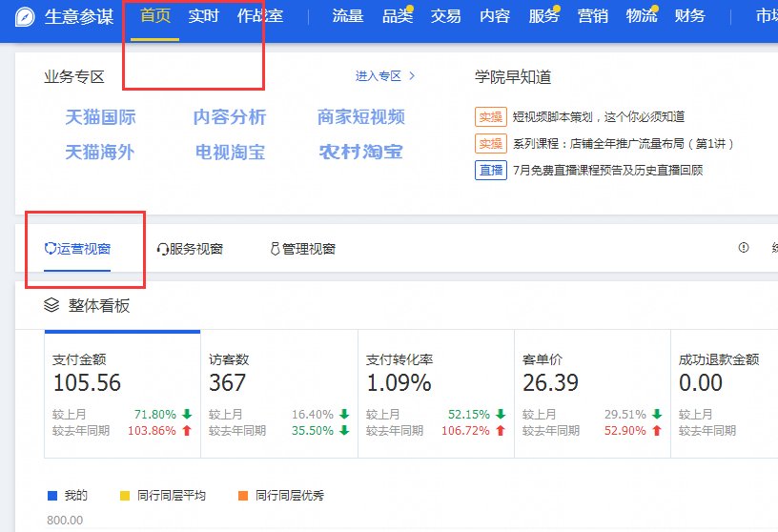Select the 支付金额 metric card
Image resolution: width=778 pixels, height=532 pixels.
tap(123, 394)
